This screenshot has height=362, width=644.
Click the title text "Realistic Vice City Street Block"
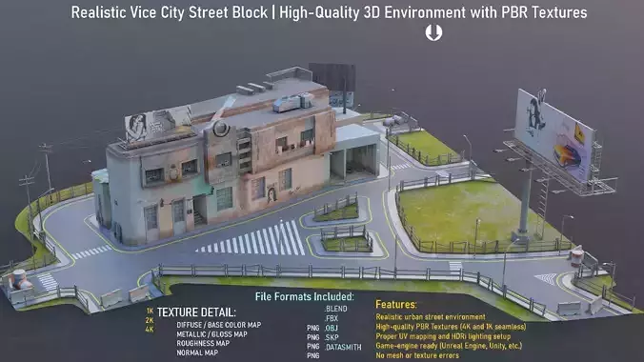pyautogui.click(x=170, y=12)
